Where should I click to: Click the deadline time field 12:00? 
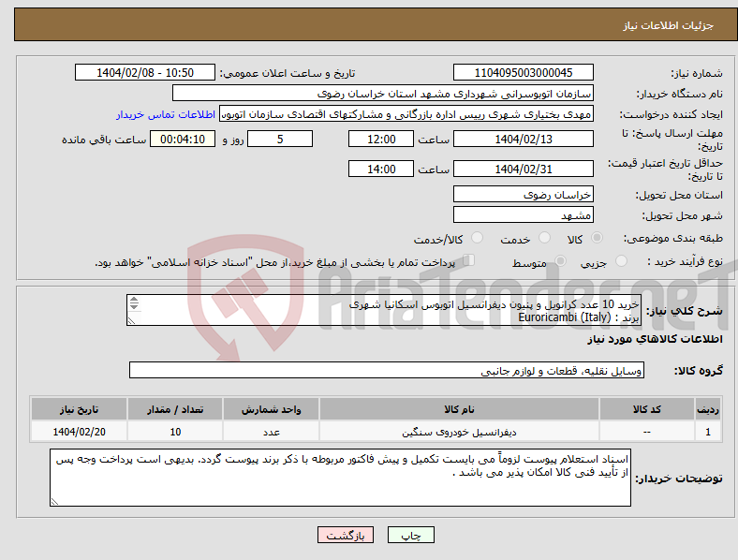[381, 140]
